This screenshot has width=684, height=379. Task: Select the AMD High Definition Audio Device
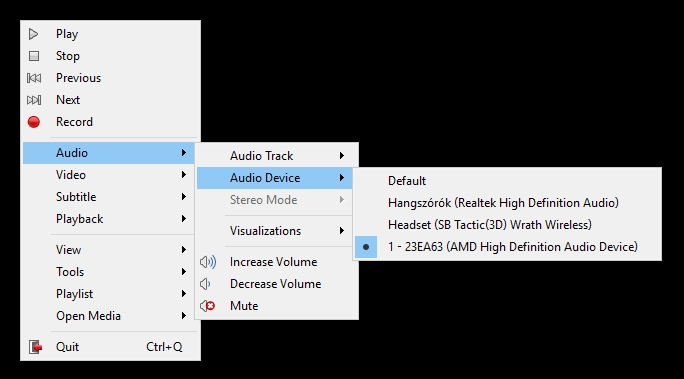coord(507,247)
